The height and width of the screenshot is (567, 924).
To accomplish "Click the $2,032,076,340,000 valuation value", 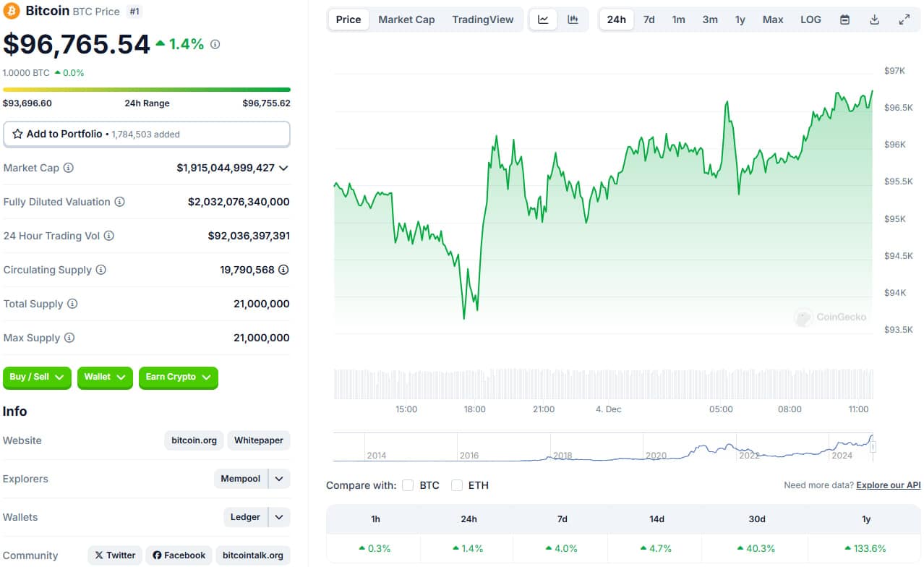I will [x=239, y=202].
